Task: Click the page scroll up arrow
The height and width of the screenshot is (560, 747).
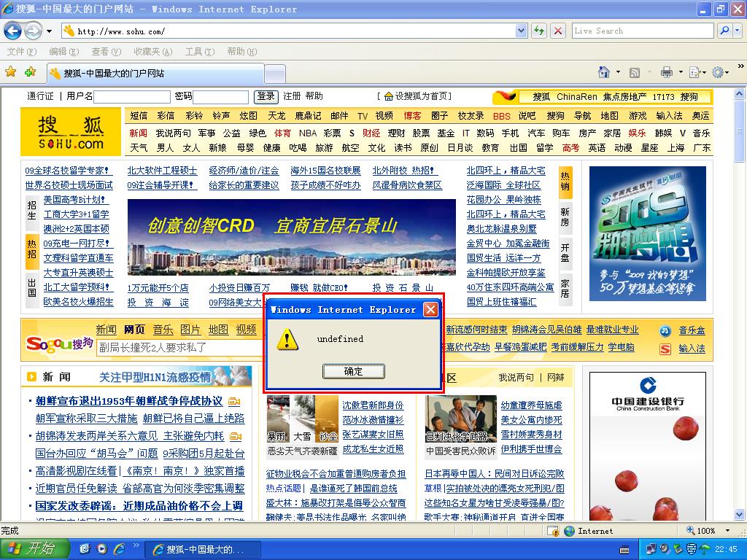Action: 740,94
